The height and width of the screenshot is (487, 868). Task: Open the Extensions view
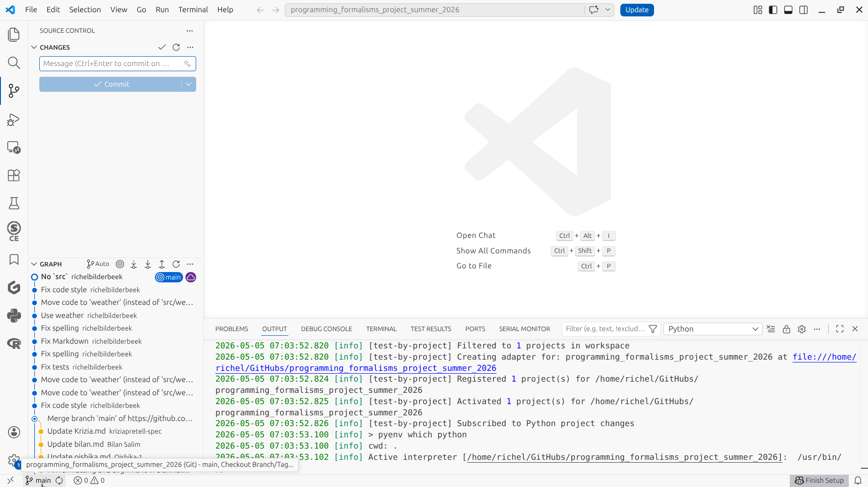pos(14,175)
